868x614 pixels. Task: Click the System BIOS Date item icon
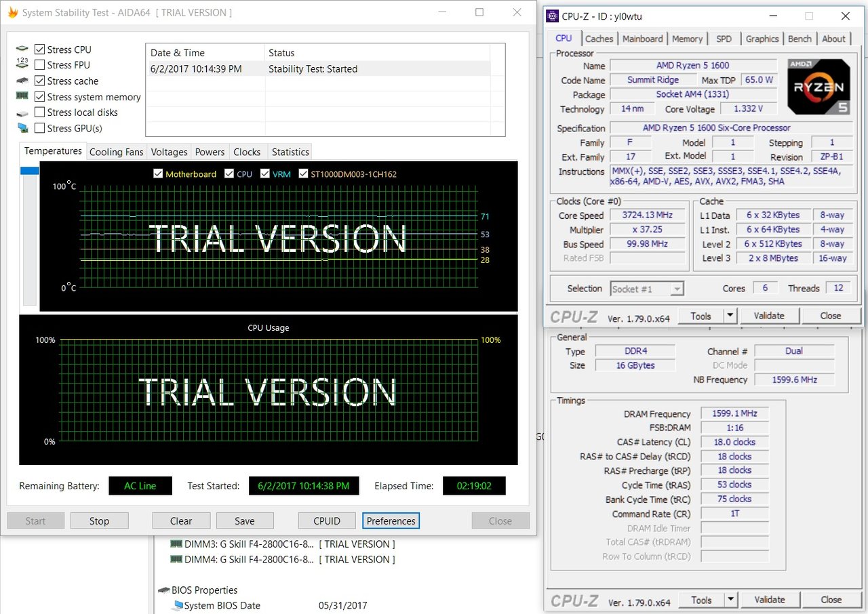pyautogui.click(x=178, y=605)
